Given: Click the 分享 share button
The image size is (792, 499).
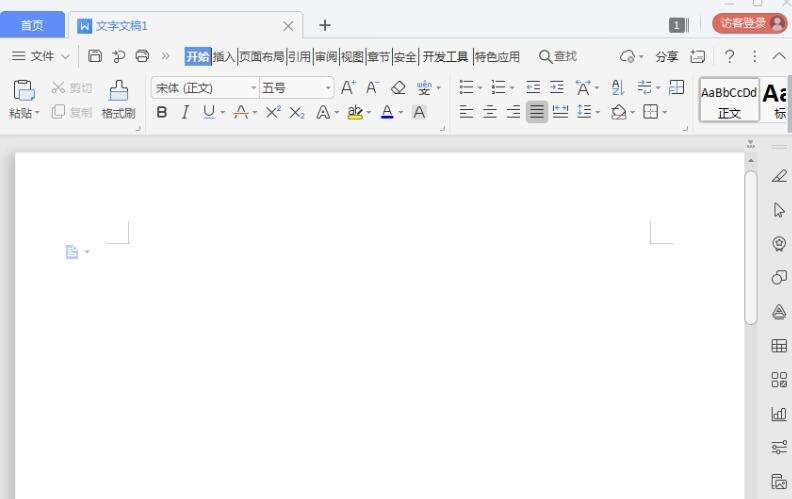Looking at the screenshot, I should tap(666, 57).
